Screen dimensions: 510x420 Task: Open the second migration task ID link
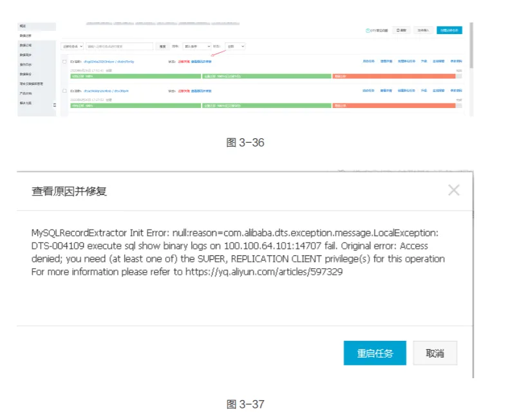(106, 91)
